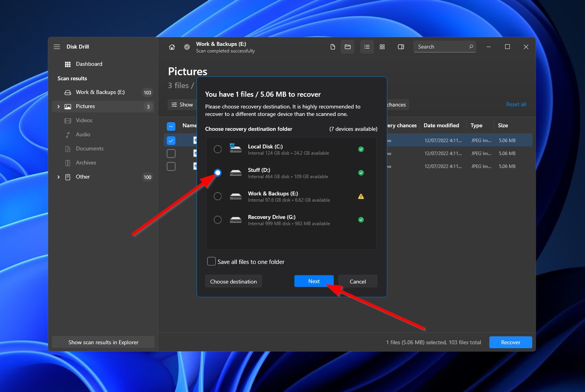Switch to the file view icon in the toolbar

(333, 47)
